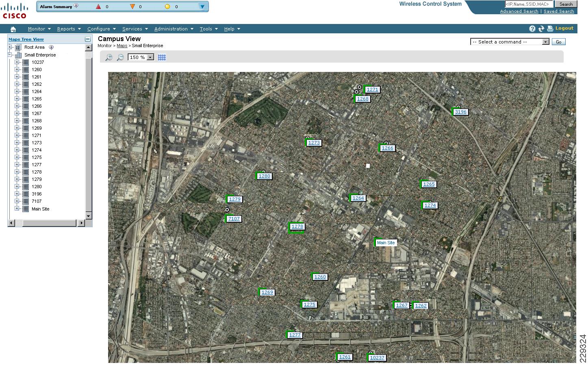This screenshot has height=367, width=588.
Task: Open the Administration menu
Action: pos(174,29)
